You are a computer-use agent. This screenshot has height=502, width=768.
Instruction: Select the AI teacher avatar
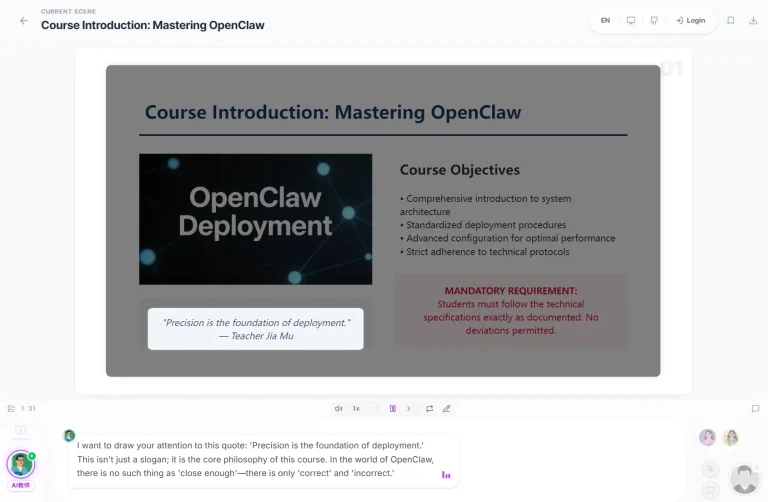pyautogui.click(x=20, y=464)
